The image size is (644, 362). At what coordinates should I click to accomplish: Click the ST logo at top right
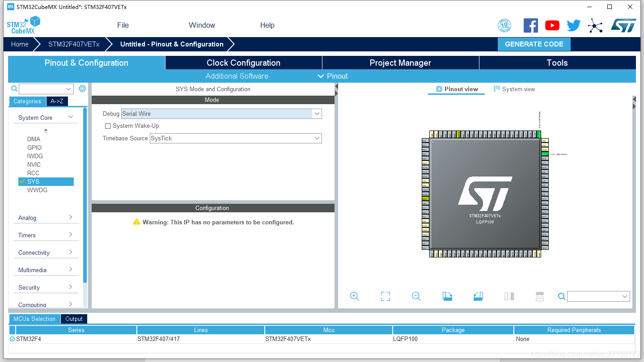point(623,25)
